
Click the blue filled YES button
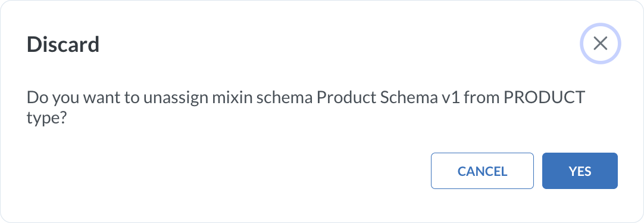coord(580,171)
